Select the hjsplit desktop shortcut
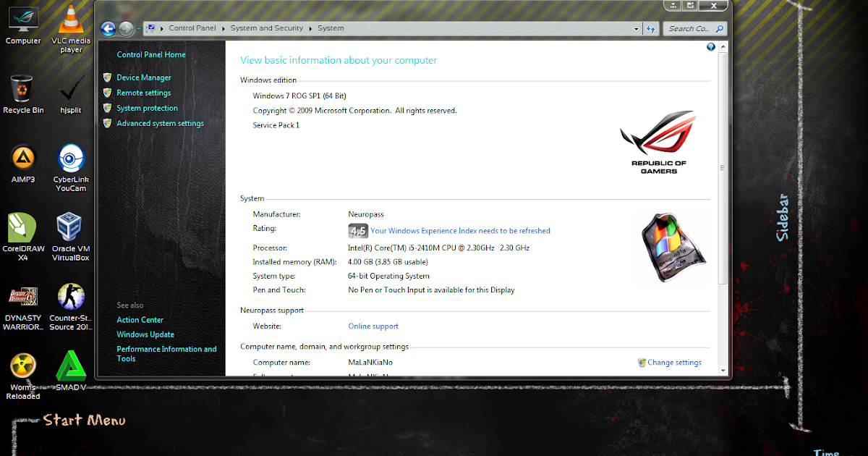This screenshot has width=868, height=456. click(x=71, y=95)
